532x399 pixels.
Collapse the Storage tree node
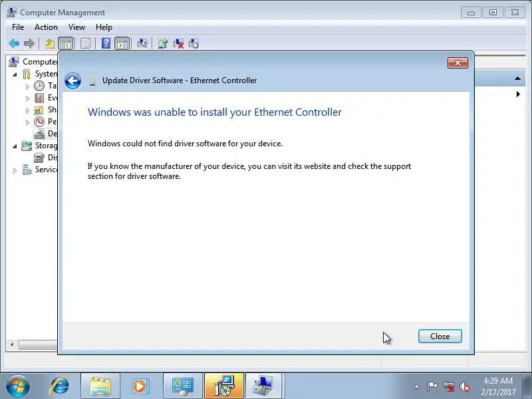15,146
